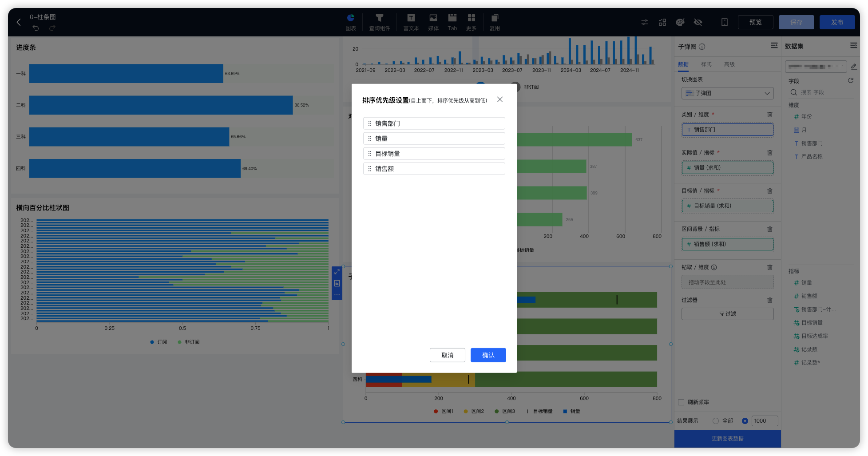This screenshot has height=456, width=868.
Task: Delete the 实际值 / 指标 field section
Action: (770, 153)
